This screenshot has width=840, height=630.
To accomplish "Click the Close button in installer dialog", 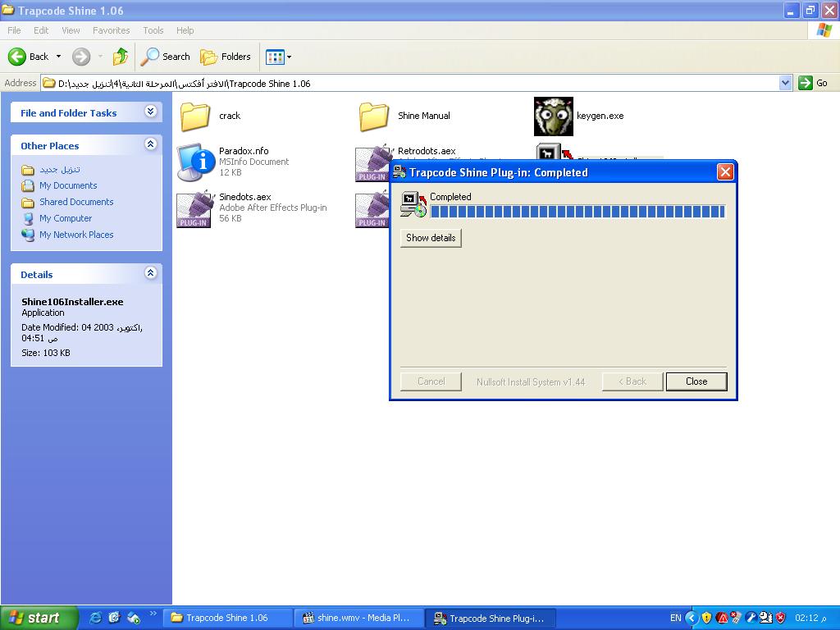I will tap(696, 381).
